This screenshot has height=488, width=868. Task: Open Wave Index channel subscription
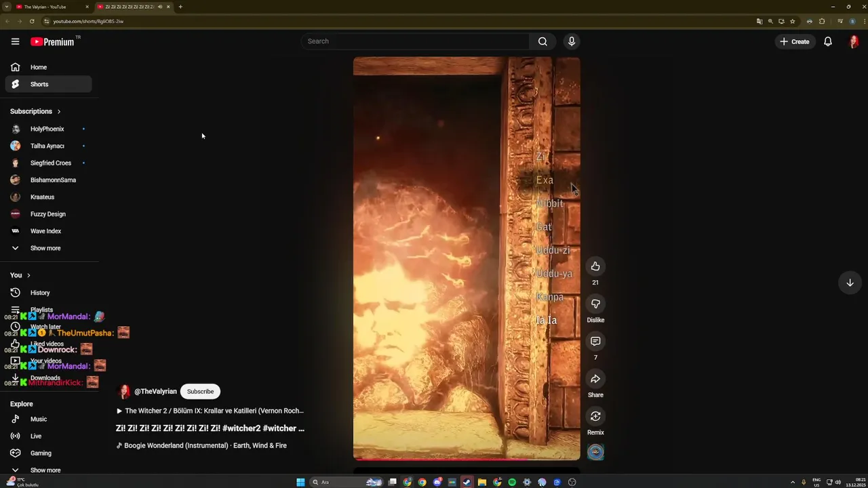point(48,231)
